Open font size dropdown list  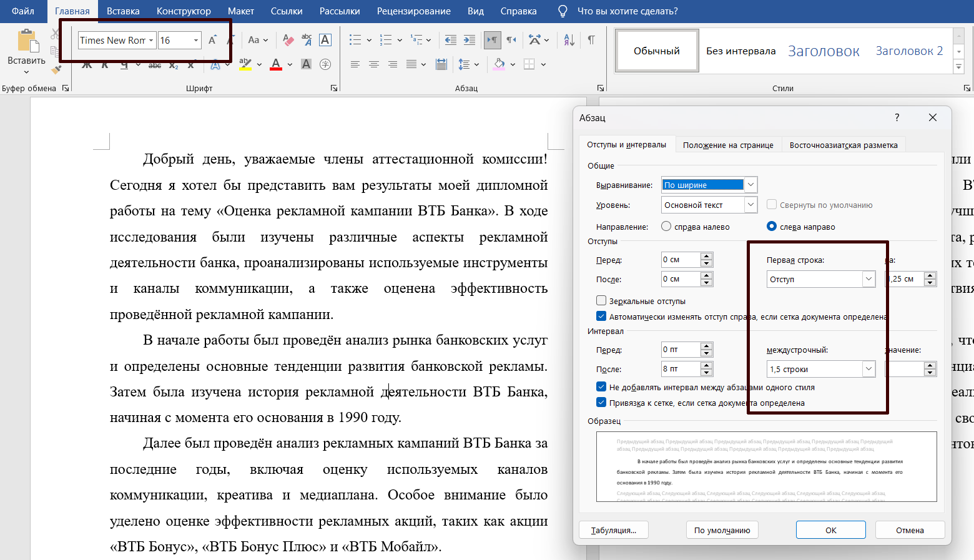coord(196,40)
